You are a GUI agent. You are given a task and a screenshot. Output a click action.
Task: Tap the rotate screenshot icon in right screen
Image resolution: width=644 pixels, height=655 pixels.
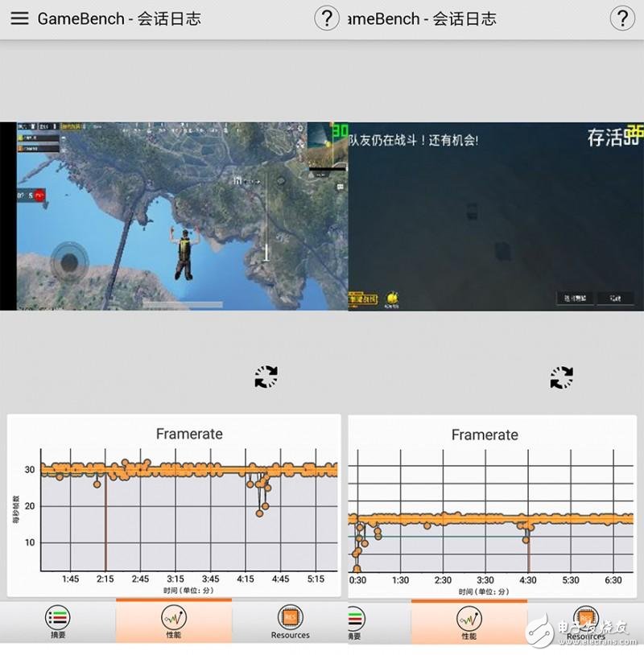561,377
